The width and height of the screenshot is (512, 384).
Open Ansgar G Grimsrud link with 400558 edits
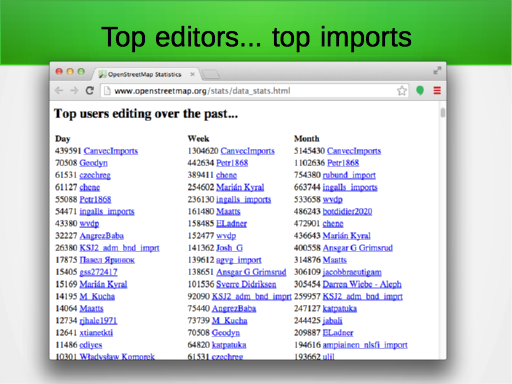[x=358, y=248]
